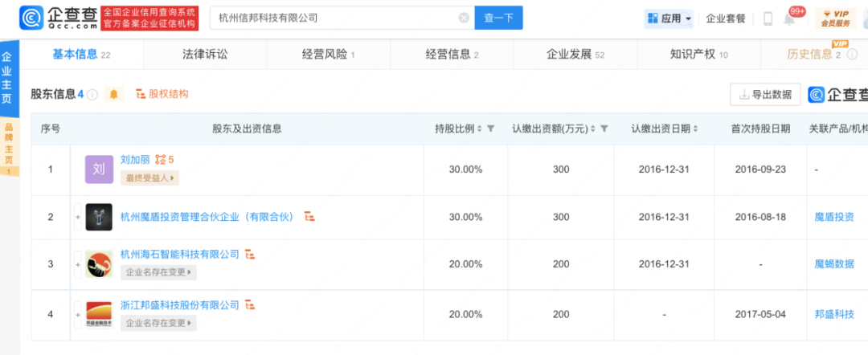868x355 pixels.
Task: Open the 持股比例 filter funnel
Action: point(491,129)
